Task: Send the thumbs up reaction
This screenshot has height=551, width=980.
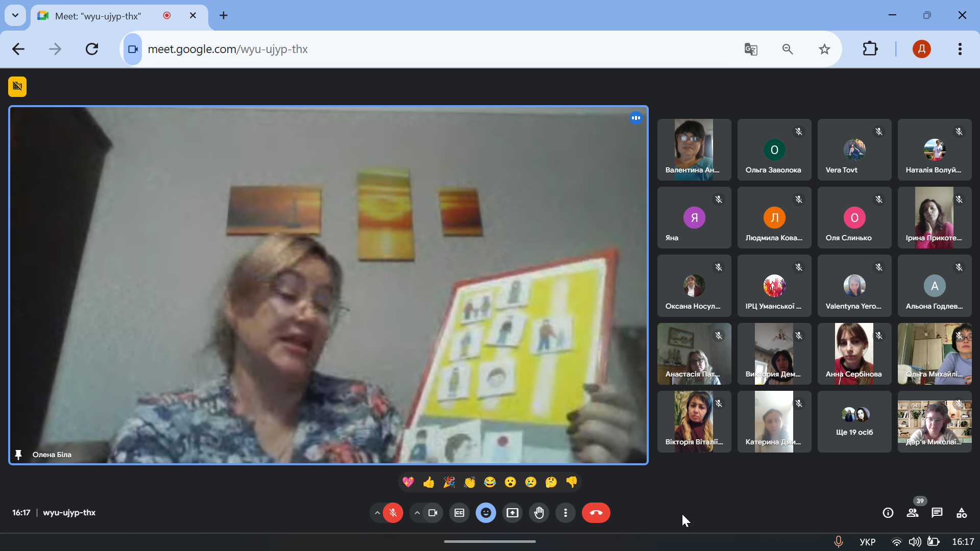Action: [x=429, y=482]
